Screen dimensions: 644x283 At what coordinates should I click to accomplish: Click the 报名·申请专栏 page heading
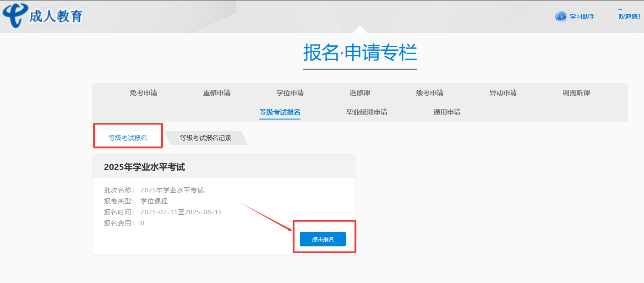pos(360,53)
